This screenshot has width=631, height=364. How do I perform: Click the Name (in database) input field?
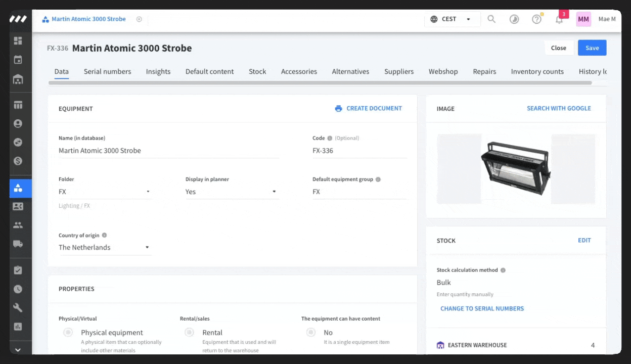pos(168,151)
